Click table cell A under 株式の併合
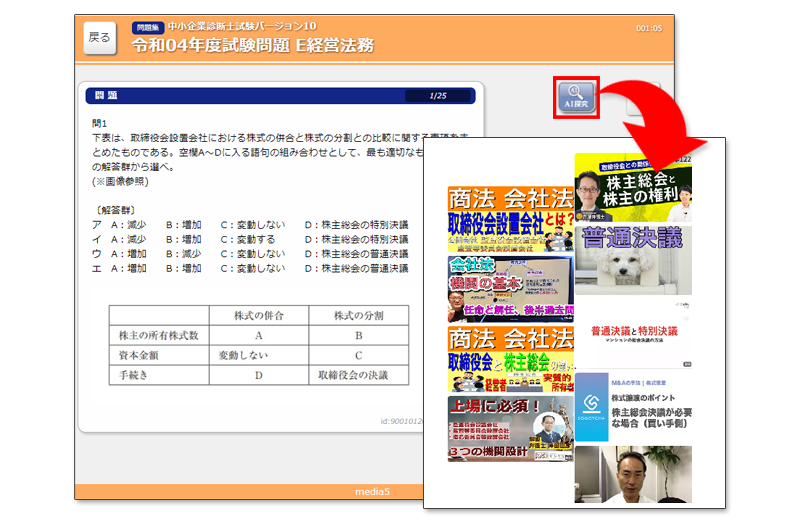The height and width of the screenshot is (531, 800). [259, 336]
